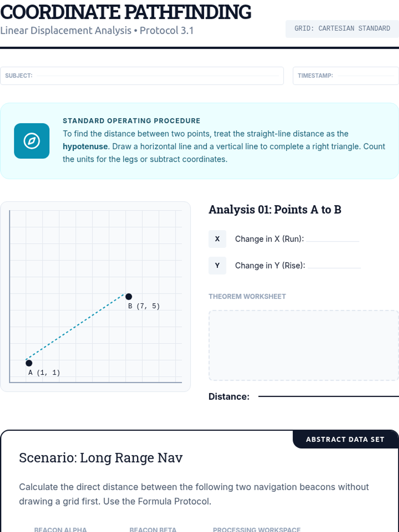Click the Distance answer line
This screenshot has width=399, height=532.
click(x=329, y=396)
